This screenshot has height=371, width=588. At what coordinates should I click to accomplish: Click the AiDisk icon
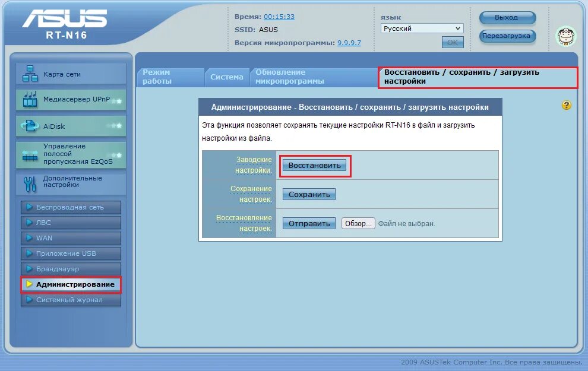30,126
